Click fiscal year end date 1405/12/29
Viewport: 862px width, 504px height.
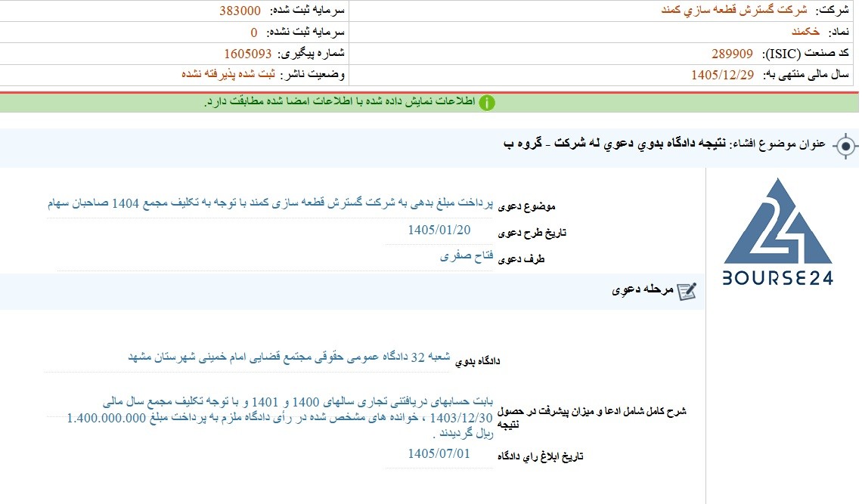722,76
